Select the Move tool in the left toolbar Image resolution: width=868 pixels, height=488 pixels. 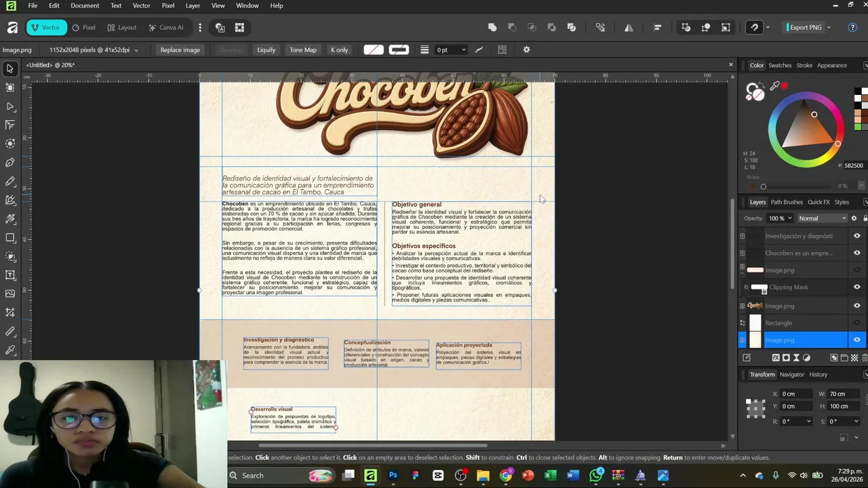10,68
